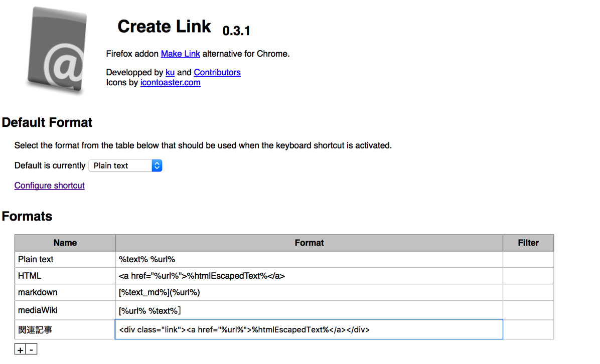Open icontoaster.com link

coord(170,83)
